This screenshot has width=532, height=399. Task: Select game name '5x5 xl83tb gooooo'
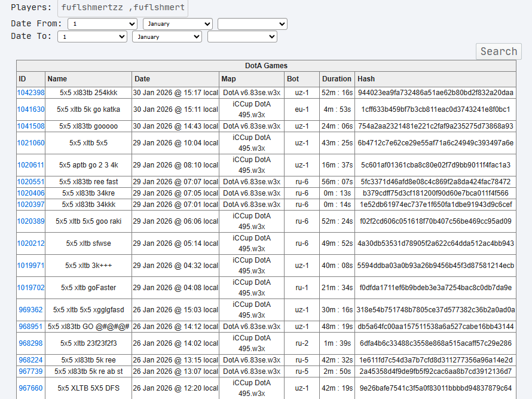(88, 126)
